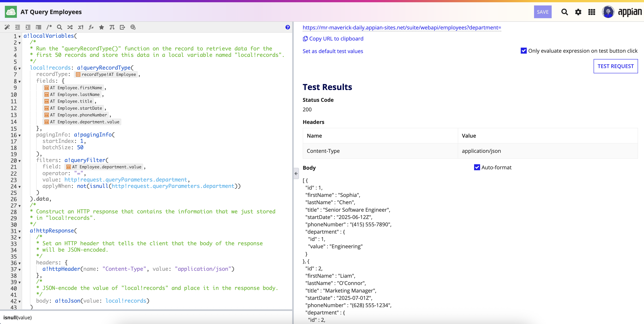Click Copy URL to clipboard link

tap(333, 38)
